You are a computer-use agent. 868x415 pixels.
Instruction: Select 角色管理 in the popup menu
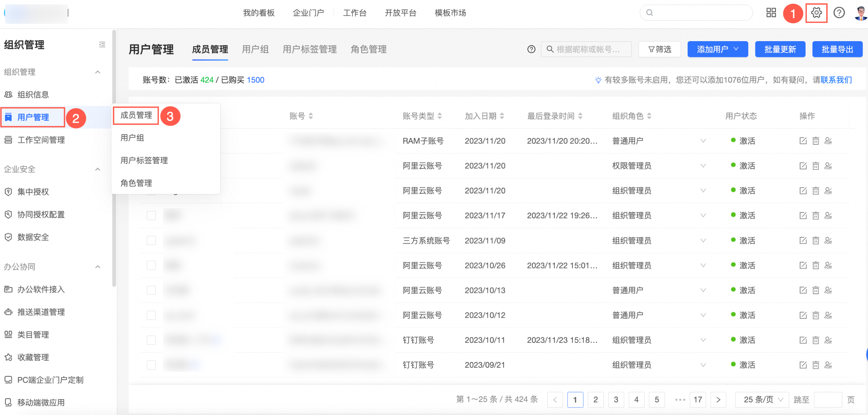136,183
